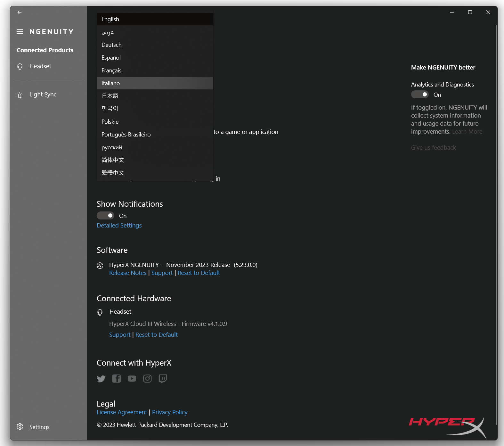Open the HyperX Twitch channel icon
504x446 pixels.
tap(163, 379)
